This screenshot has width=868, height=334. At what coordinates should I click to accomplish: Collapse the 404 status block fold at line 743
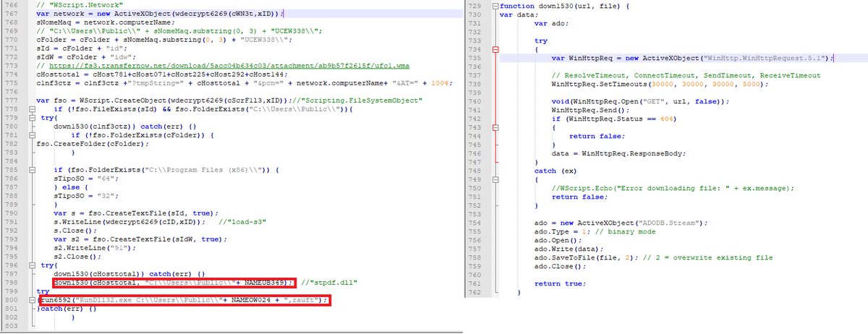click(x=495, y=127)
